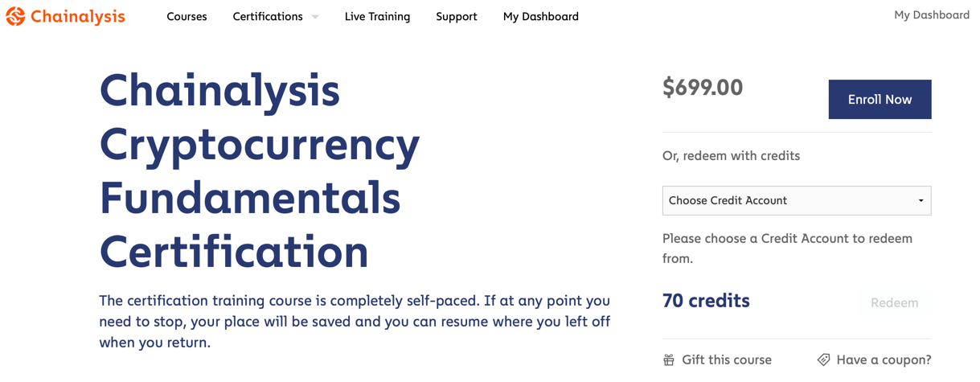Expand the Certifications menu arrow

tap(315, 17)
